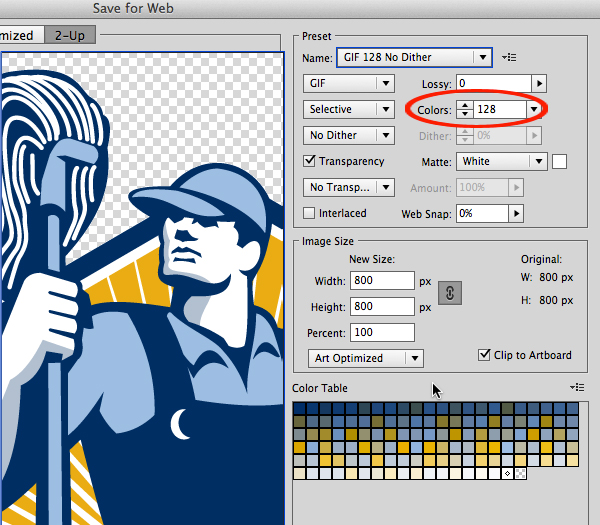Click the Colors stepper up arrow
Screen dimensions: 600x525
click(465, 106)
